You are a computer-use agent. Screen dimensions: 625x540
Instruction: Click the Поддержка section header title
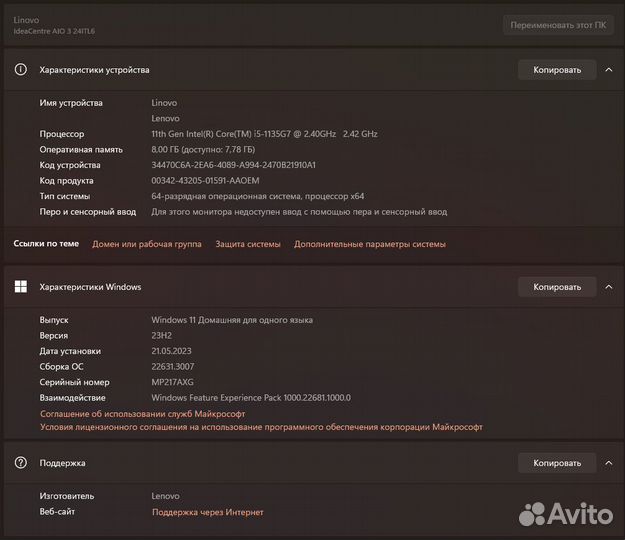tap(62, 463)
